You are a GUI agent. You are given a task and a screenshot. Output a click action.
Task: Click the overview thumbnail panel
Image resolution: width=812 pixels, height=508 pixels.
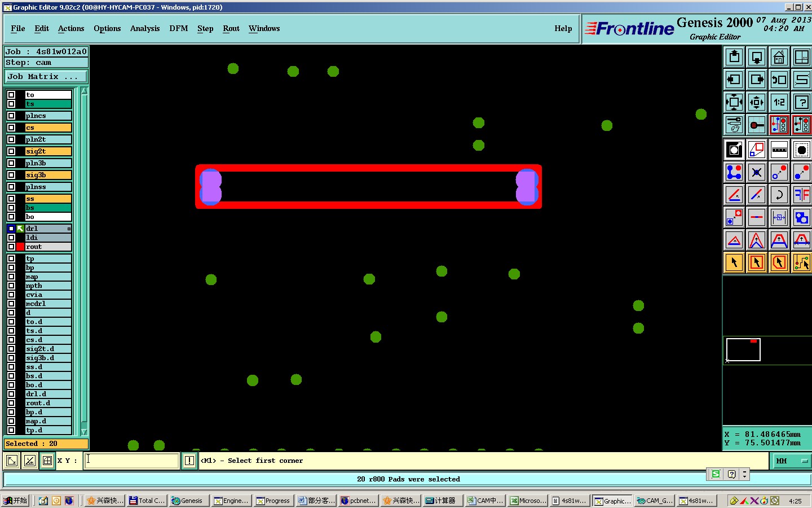click(767, 350)
